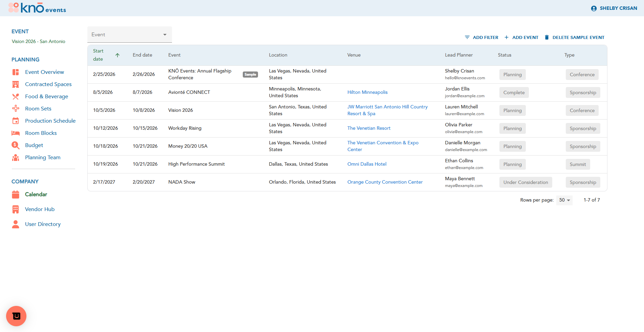
Task: Click the trash icon for Delete Sample Event
Action: 547,37
